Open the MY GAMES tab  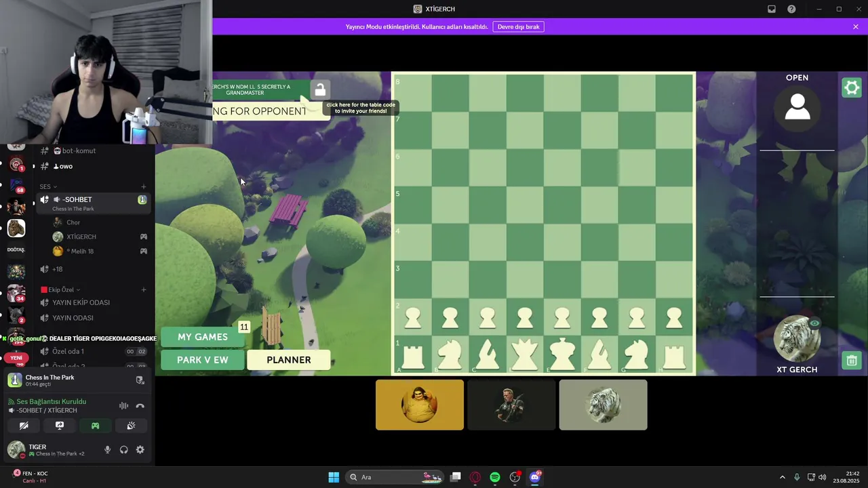tap(203, 337)
